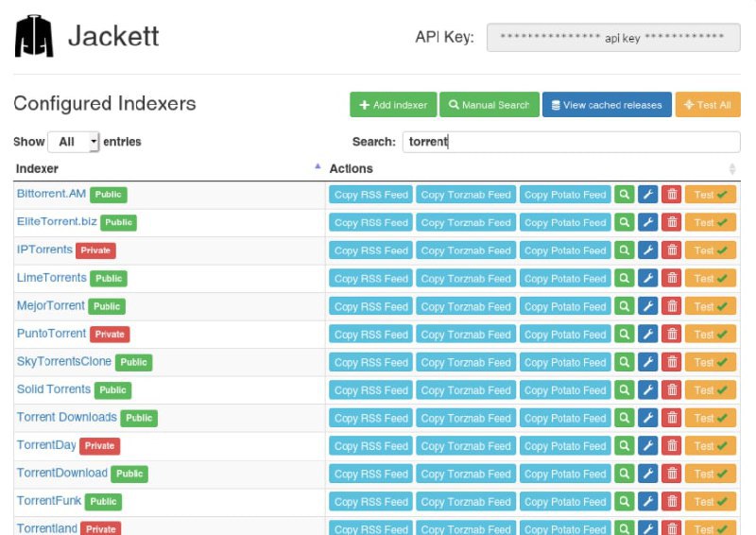This screenshot has width=756, height=535.
Task: Open the LimeTorrents link
Action: (52, 277)
